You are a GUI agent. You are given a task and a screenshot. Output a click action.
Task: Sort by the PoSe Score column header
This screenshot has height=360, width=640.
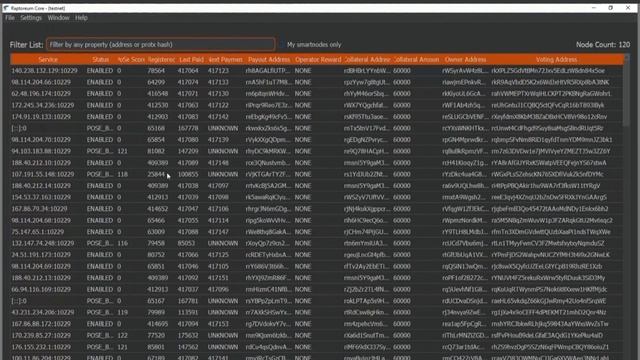tap(131, 60)
